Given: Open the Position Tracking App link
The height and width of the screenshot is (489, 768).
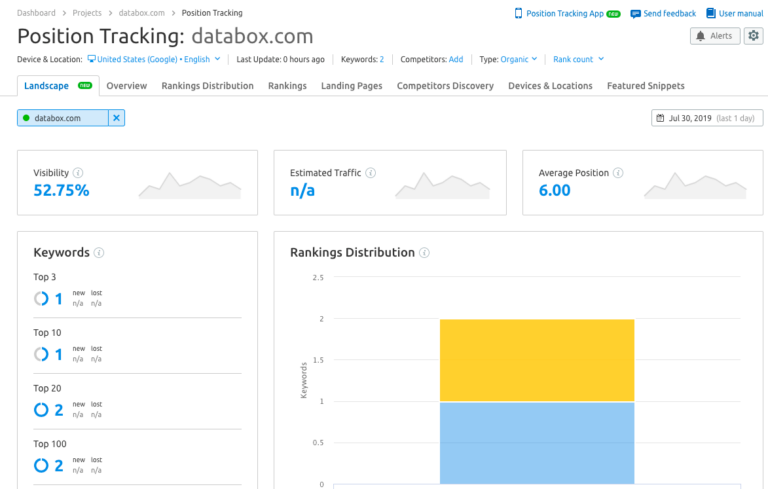Looking at the screenshot, I should click(565, 13).
